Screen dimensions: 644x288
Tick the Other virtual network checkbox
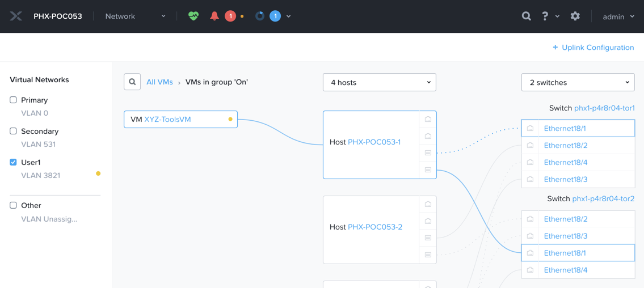(x=13, y=205)
